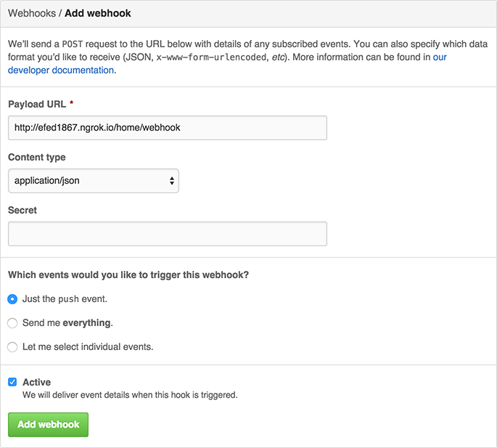497x448 pixels.
Task: Click the Content type label
Action: (37, 157)
